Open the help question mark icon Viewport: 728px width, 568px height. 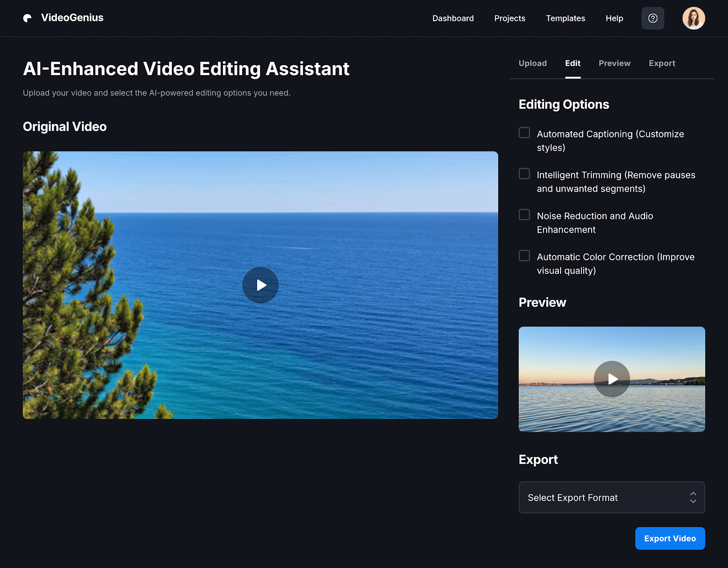652,18
